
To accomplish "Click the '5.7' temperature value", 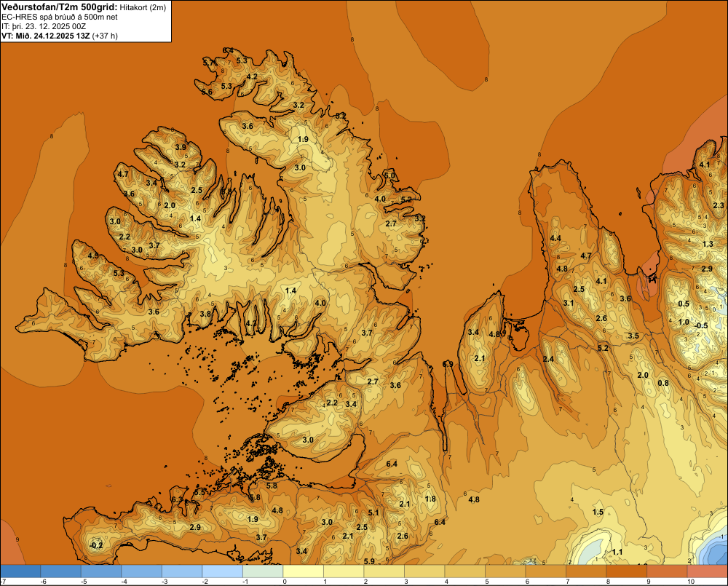I will [x=208, y=62].
